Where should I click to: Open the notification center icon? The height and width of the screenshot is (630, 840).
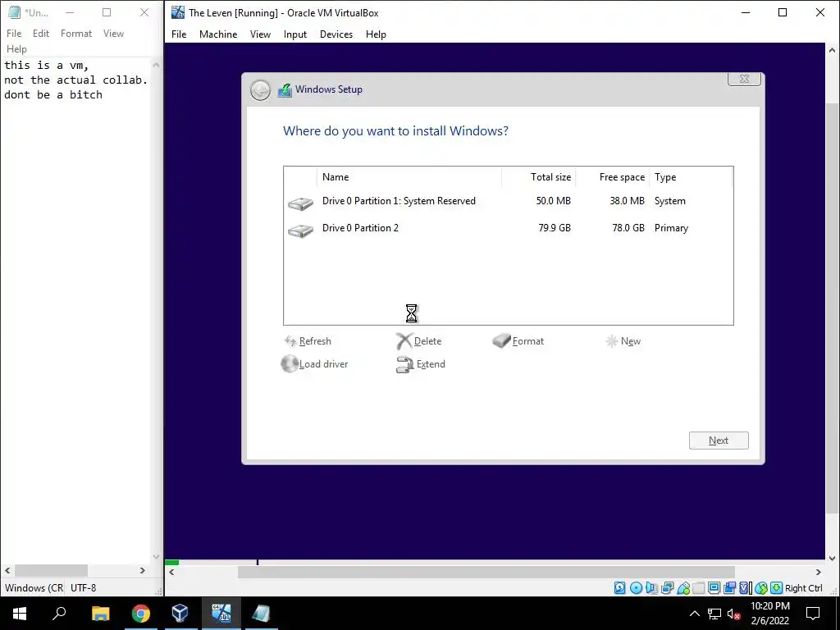(813, 614)
